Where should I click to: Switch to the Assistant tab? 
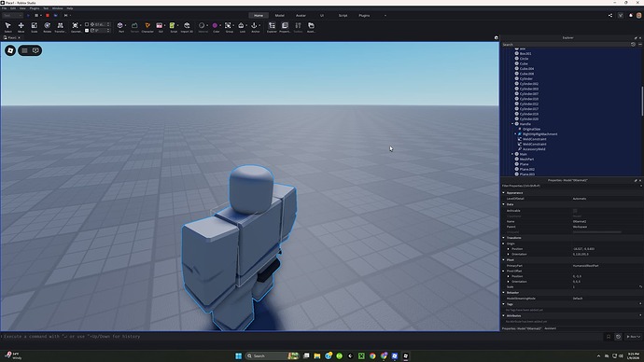point(551,328)
